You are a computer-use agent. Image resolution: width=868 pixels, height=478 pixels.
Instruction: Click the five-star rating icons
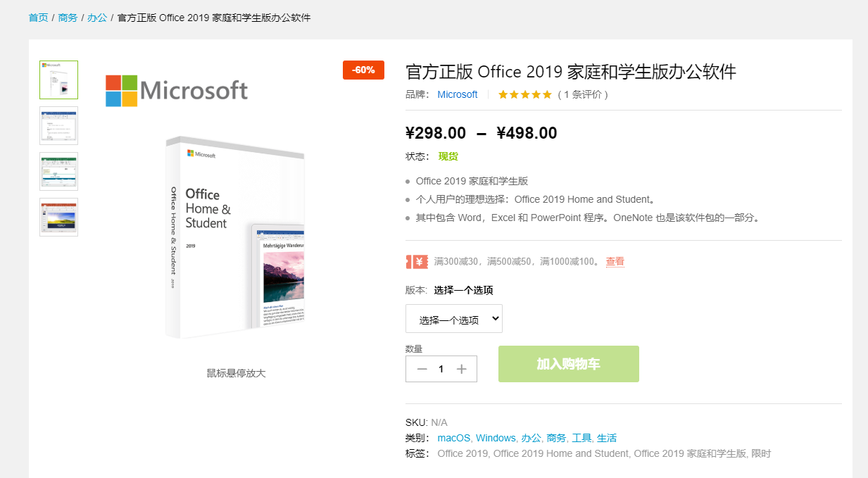tap(524, 94)
